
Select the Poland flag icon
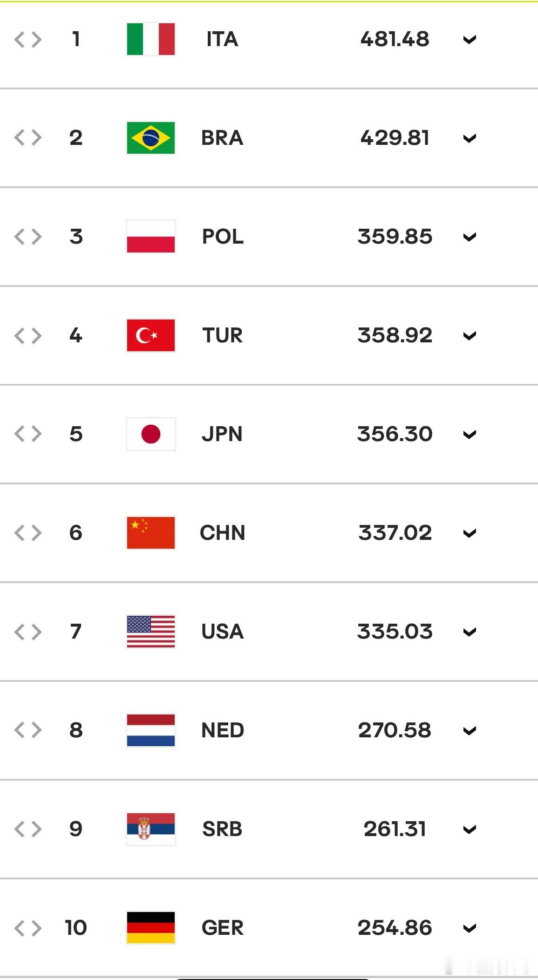tap(150, 237)
